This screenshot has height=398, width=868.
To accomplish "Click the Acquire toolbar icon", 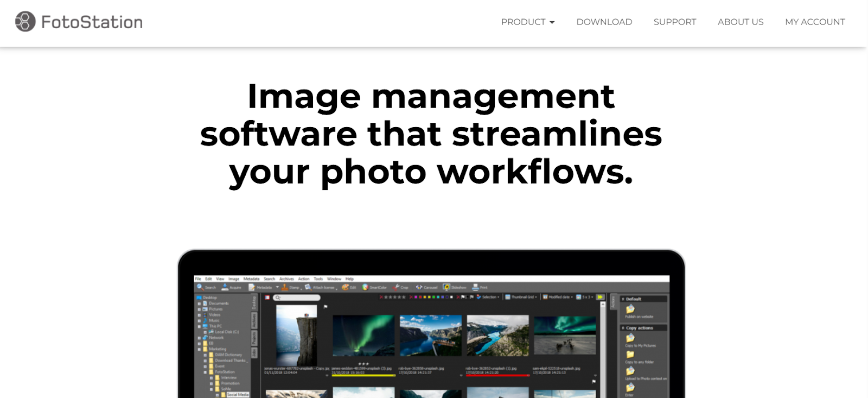I will pyautogui.click(x=225, y=287).
